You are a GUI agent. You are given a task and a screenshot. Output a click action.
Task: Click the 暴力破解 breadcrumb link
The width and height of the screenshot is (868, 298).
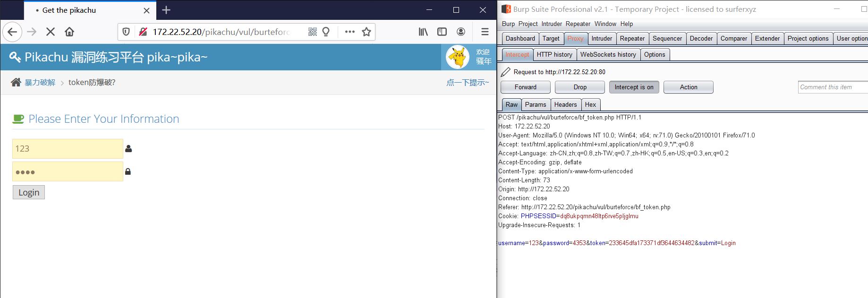[40, 82]
